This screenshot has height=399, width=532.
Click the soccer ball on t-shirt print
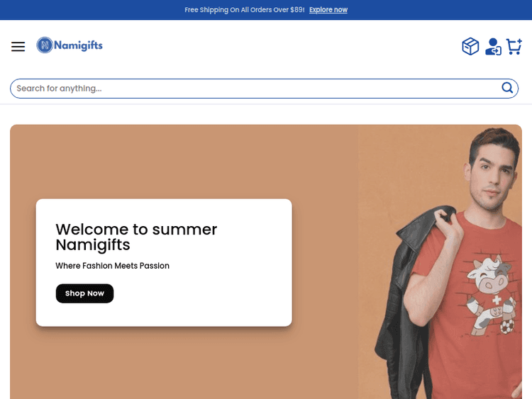[x=506, y=328]
